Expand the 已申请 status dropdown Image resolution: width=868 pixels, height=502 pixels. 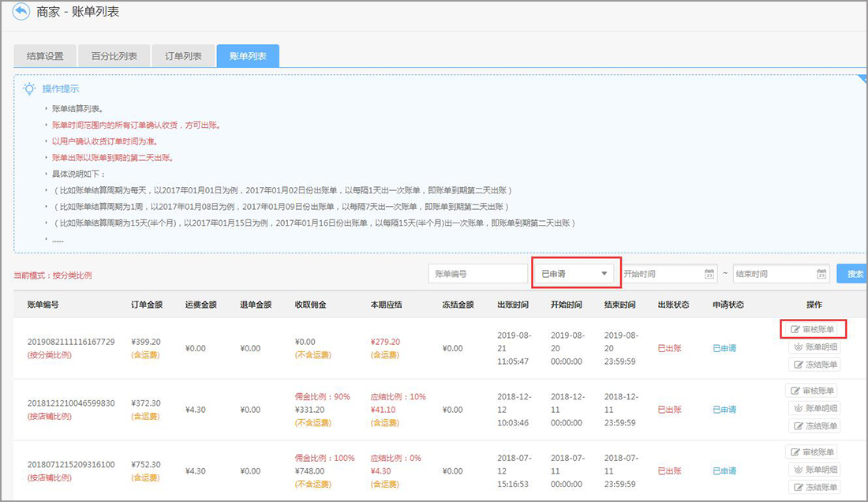coord(576,274)
